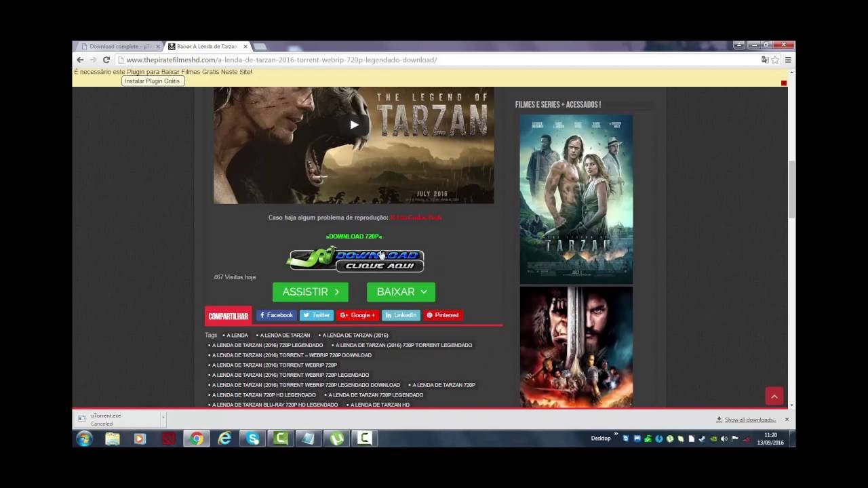Launch Windows Media Player from taskbar
This screenshot has height=488, width=868.
click(140, 439)
